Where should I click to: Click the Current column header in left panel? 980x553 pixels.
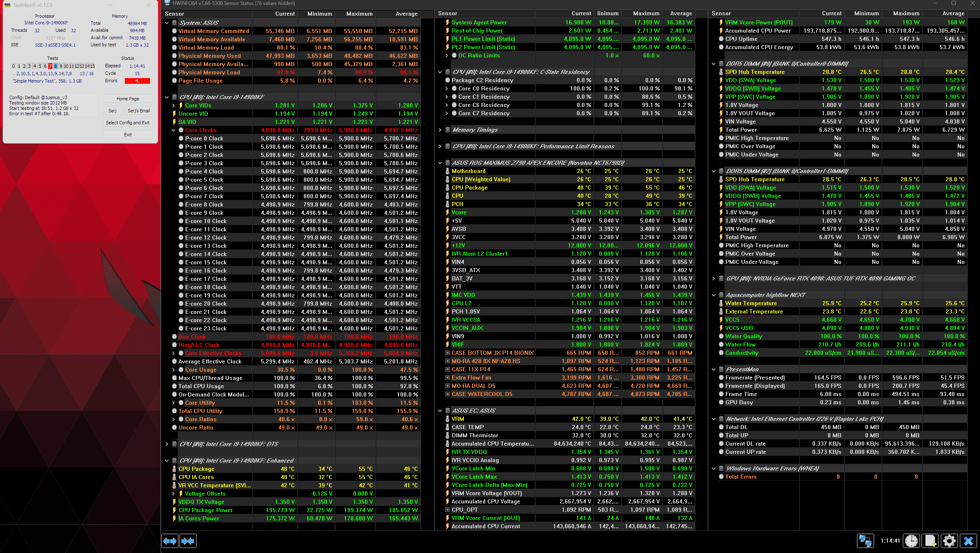(x=274, y=14)
